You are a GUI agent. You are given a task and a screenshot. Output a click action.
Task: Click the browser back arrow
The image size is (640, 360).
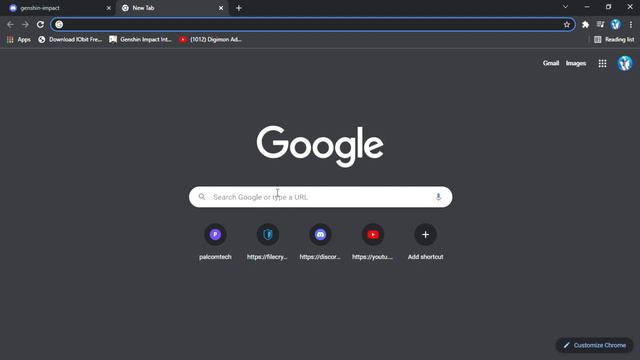(10, 24)
